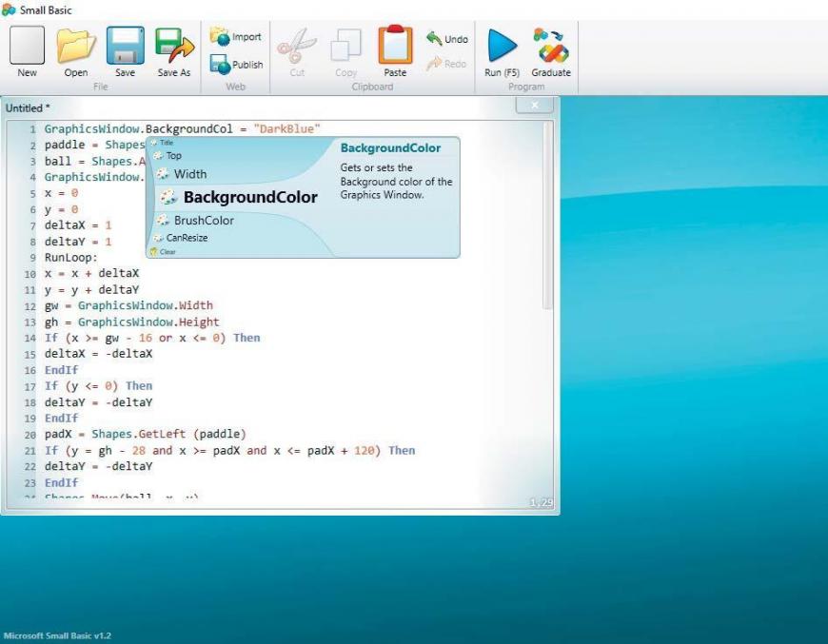Publish the program to the web
The height and width of the screenshot is (644, 828).
pos(236,65)
